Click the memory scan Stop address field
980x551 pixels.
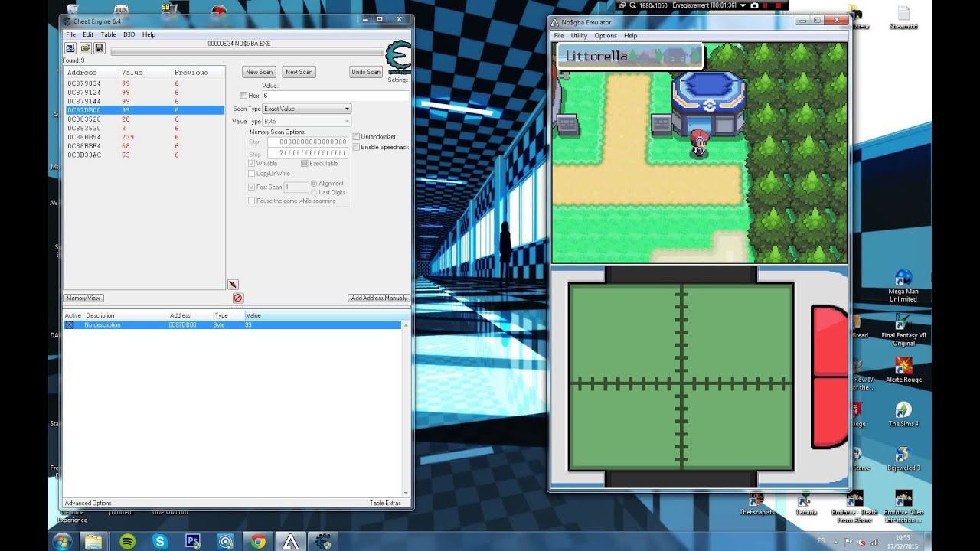[x=308, y=153]
